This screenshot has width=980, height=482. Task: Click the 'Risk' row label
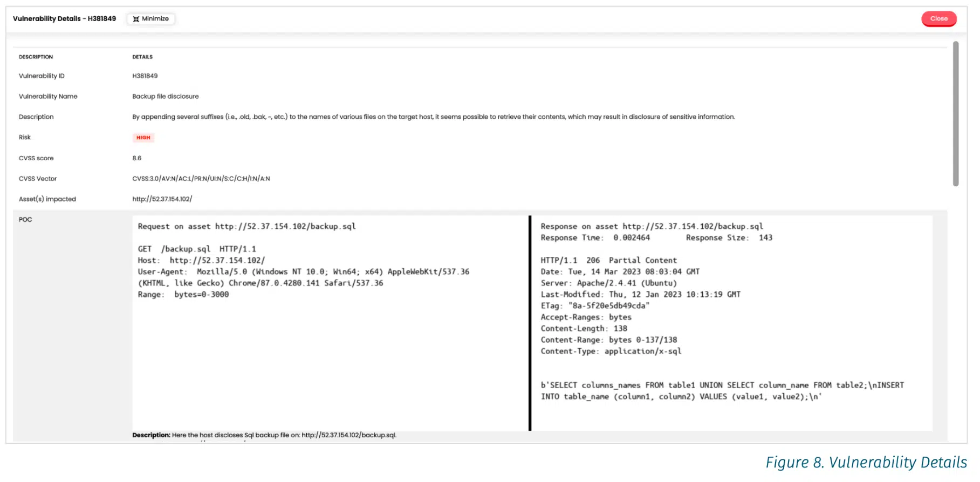coord(25,138)
